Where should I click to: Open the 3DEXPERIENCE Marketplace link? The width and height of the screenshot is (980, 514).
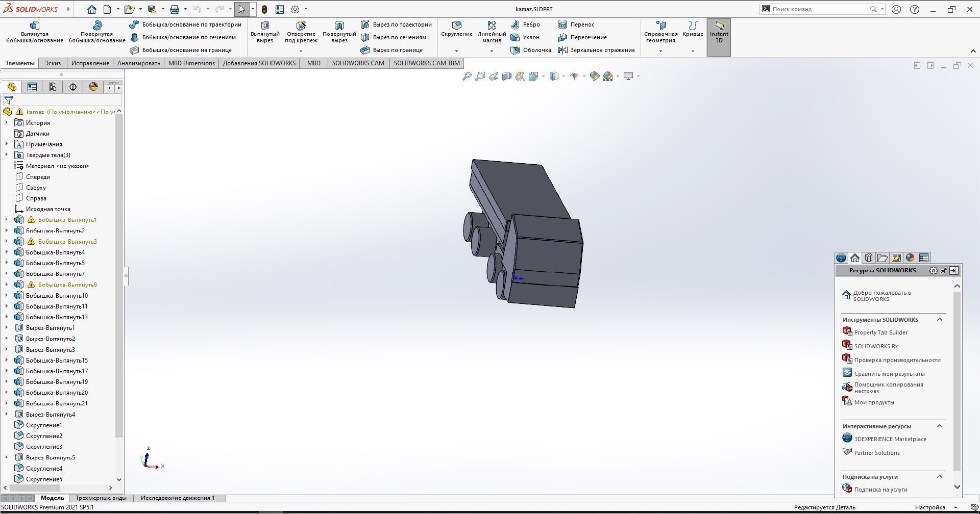[890, 439]
